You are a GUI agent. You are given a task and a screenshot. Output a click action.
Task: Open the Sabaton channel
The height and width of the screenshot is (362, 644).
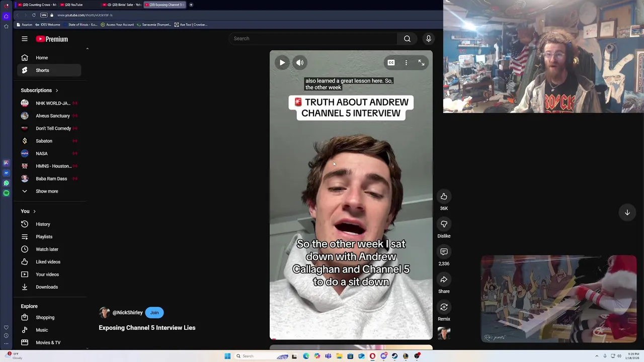coord(49,141)
